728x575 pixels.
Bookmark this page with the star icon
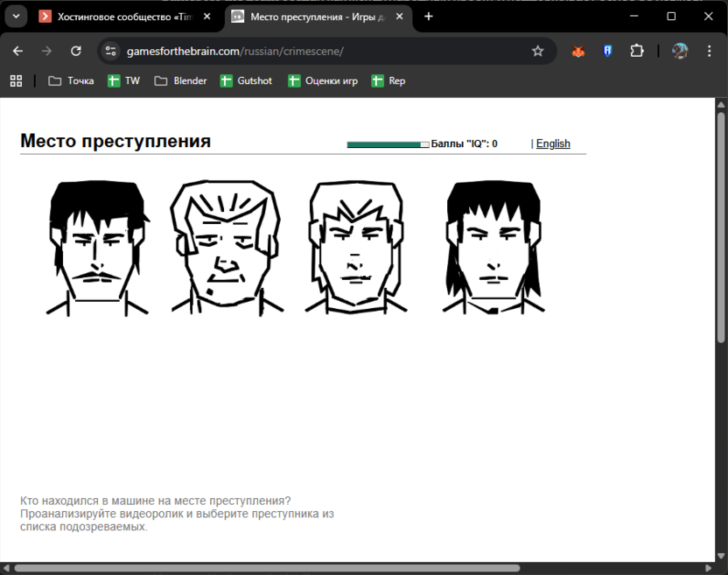(x=538, y=51)
